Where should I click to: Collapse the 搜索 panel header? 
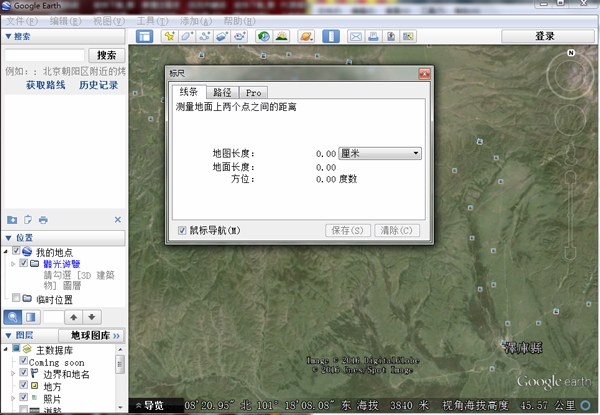[10, 37]
